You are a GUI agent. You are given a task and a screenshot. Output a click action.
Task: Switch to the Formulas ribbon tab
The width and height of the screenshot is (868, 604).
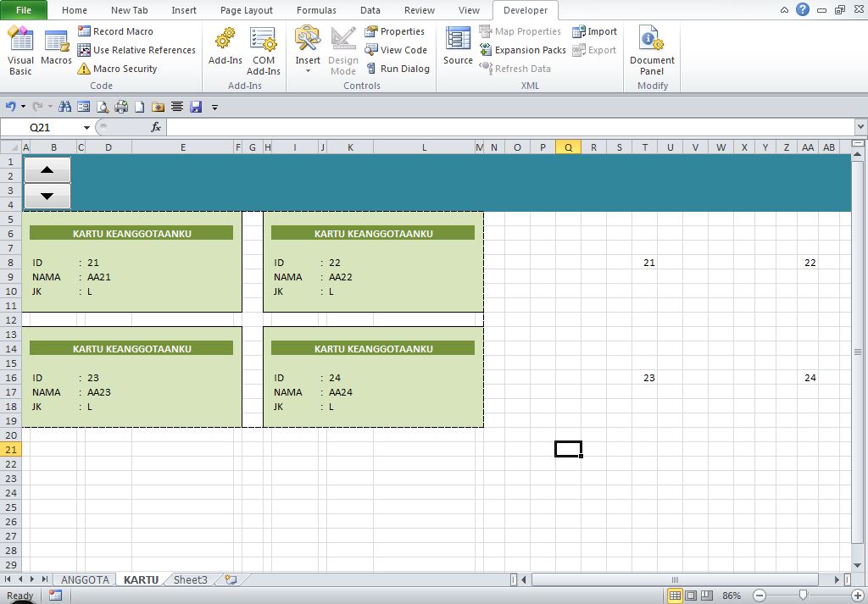[x=316, y=10]
